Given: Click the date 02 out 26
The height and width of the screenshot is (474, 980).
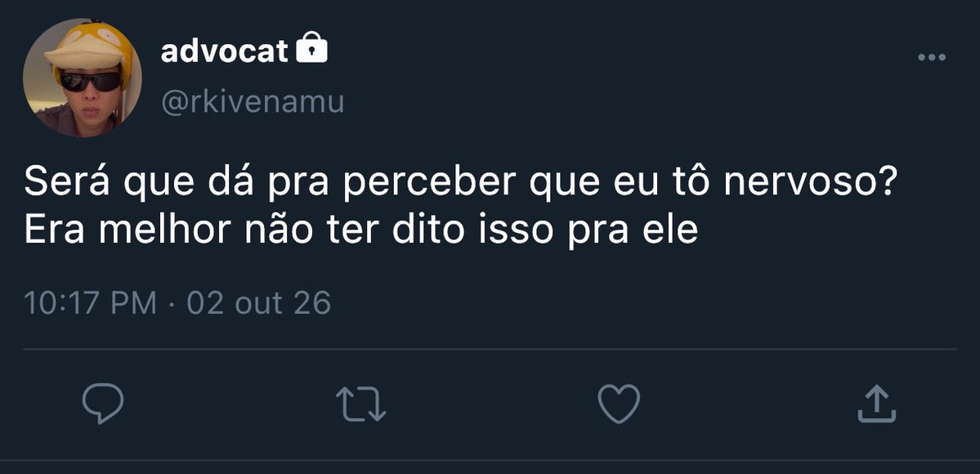Looking at the screenshot, I should [259, 303].
